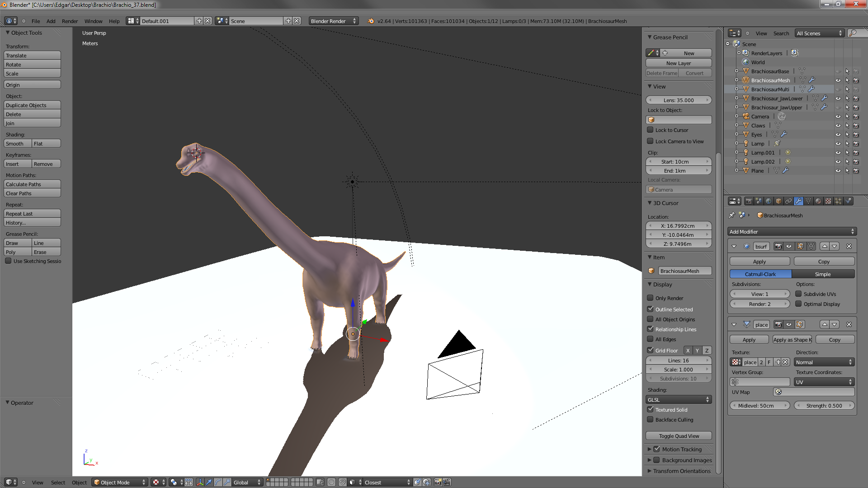Select the translate manipulator arrow icon

pyautogui.click(x=209, y=482)
